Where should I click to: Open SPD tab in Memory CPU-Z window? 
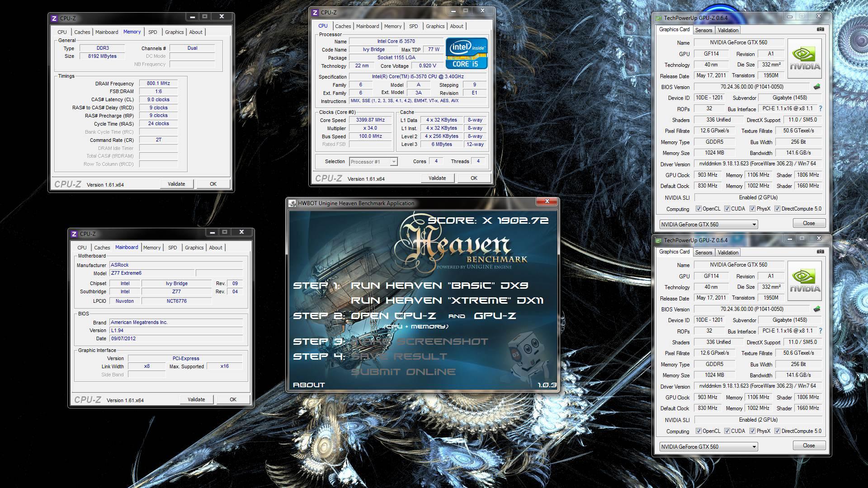pyautogui.click(x=153, y=32)
